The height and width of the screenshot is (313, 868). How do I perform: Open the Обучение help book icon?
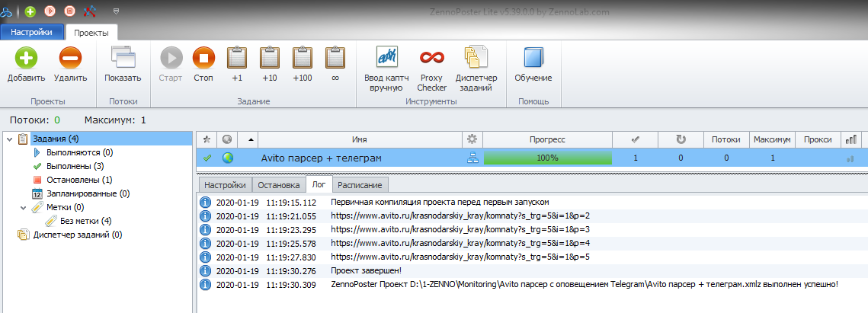tap(533, 58)
